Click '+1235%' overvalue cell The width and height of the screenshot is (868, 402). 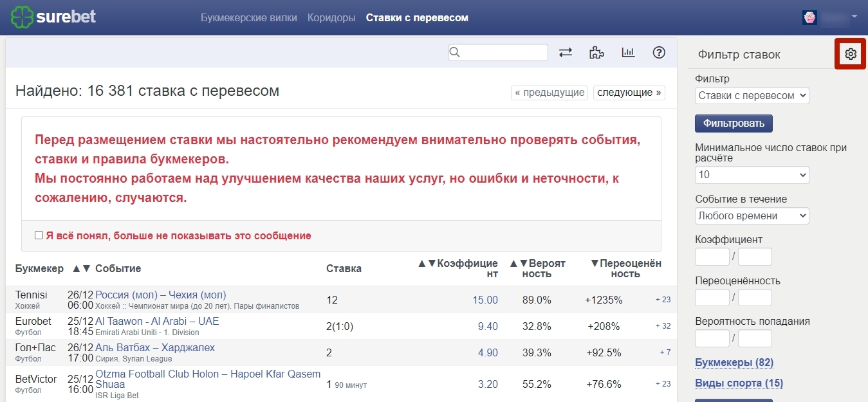[604, 300]
